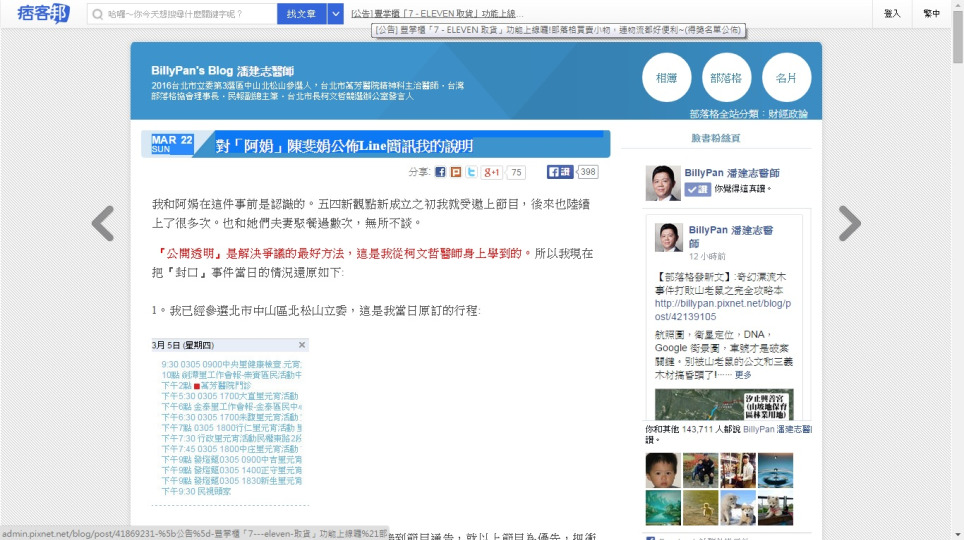Open the 部落格 circle tab
Viewport: 964px width, 540px height.
pos(726,78)
